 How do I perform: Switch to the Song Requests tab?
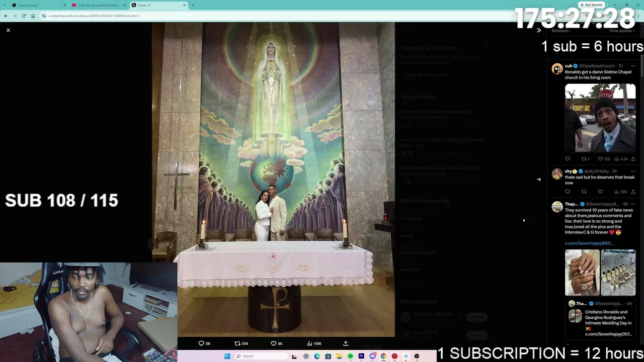(x=38, y=5)
